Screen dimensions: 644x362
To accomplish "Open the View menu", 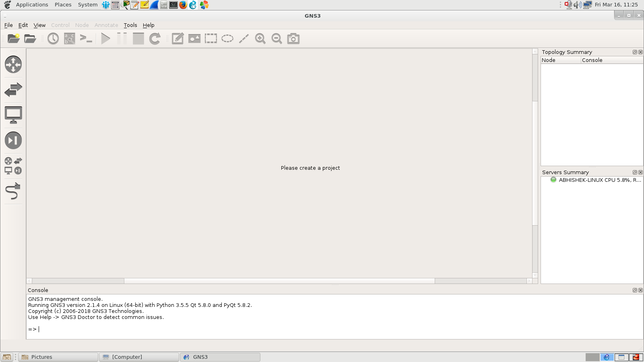I will click(39, 25).
